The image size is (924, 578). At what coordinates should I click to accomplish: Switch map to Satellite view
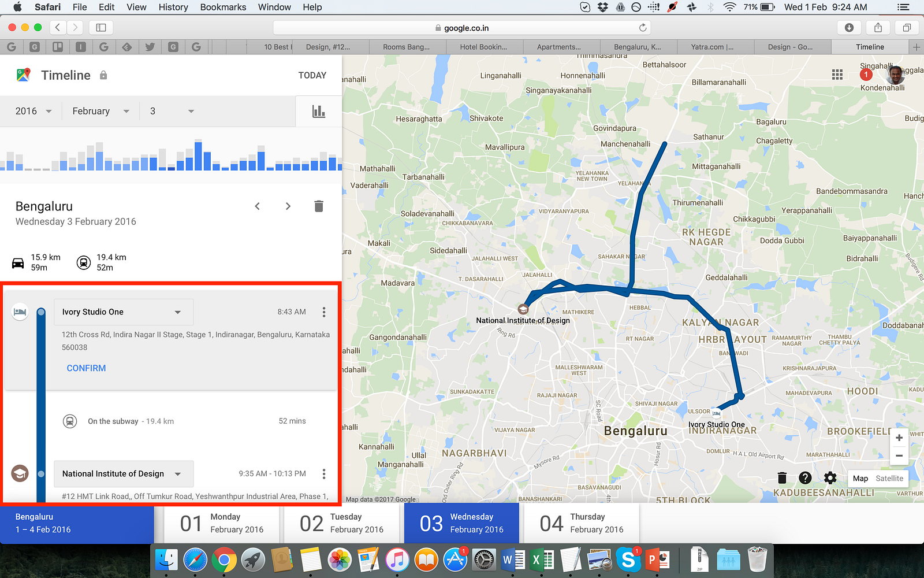[889, 479]
